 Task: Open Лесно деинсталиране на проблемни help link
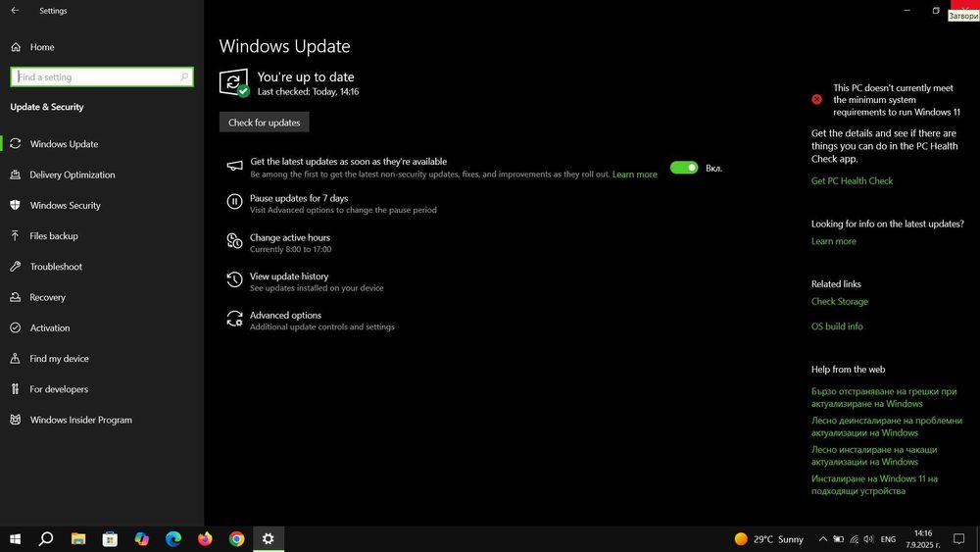887,427
